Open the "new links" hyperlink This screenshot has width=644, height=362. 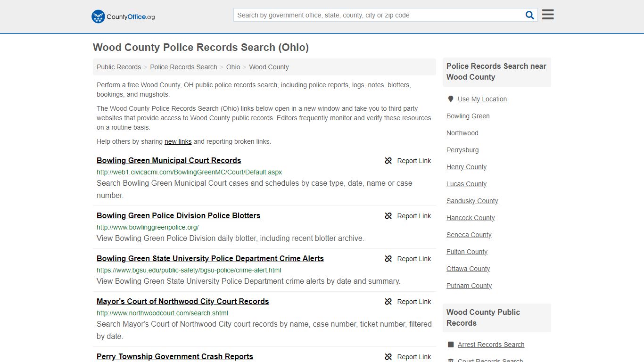pyautogui.click(x=178, y=141)
